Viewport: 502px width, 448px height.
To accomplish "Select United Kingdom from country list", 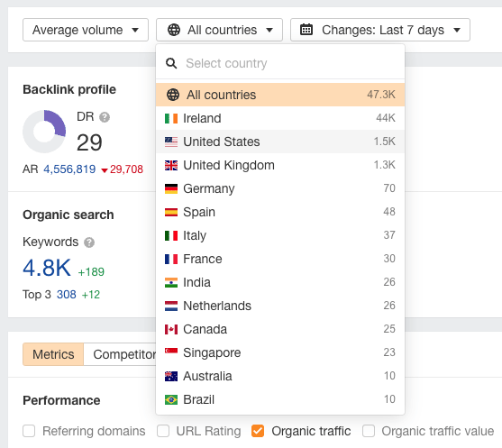I will (280, 165).
